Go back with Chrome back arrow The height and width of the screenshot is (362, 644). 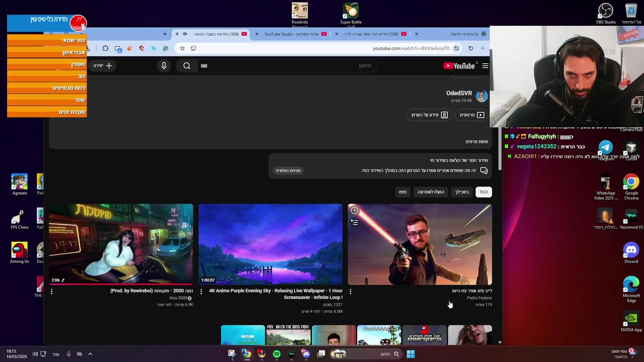click(x=482, y=48)
